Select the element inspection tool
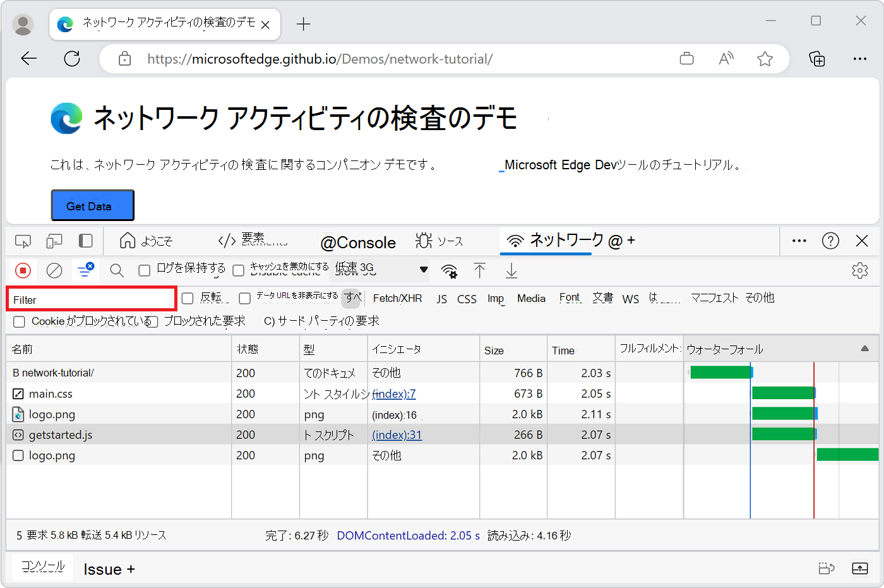 [23, 241]
